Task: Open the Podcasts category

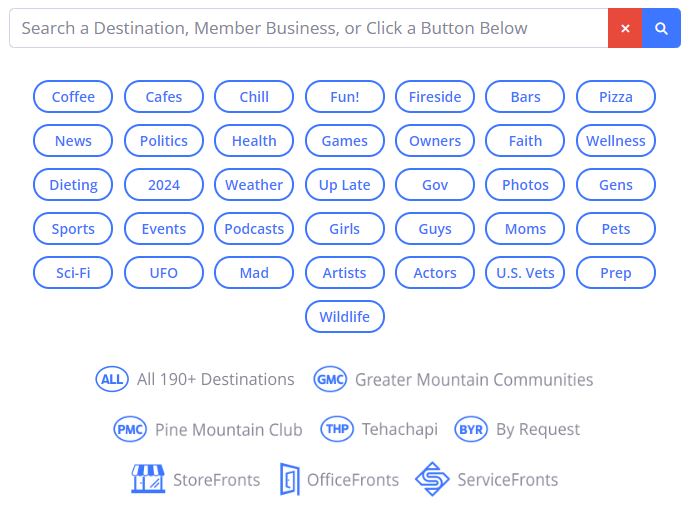Action: pos(254,229)
